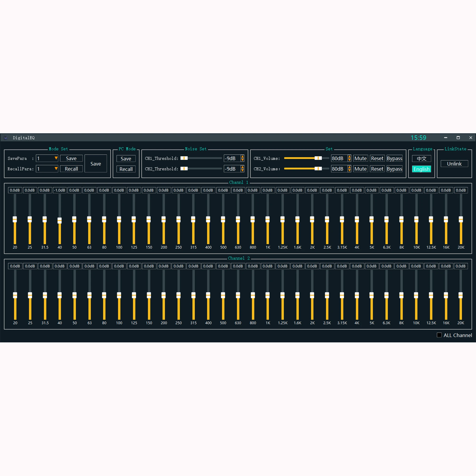
Task: Click the large Save button in Mode Set
Action: [x=96, y=164]
